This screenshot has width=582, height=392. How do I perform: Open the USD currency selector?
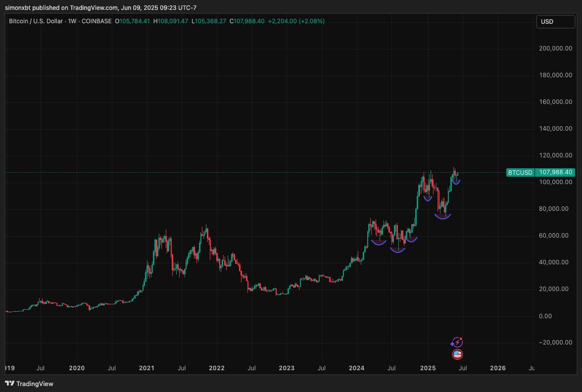[555, 22]
